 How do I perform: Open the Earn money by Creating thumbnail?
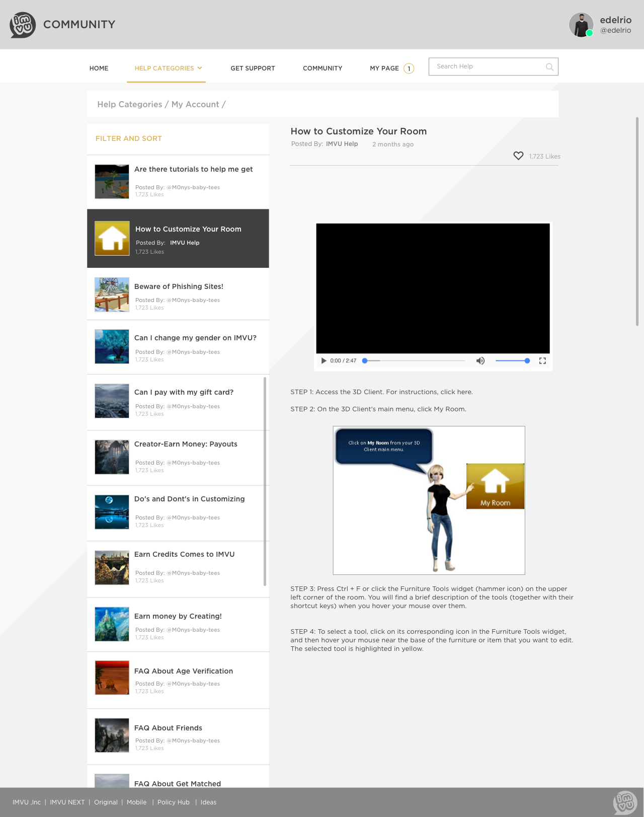coord(112,624)
